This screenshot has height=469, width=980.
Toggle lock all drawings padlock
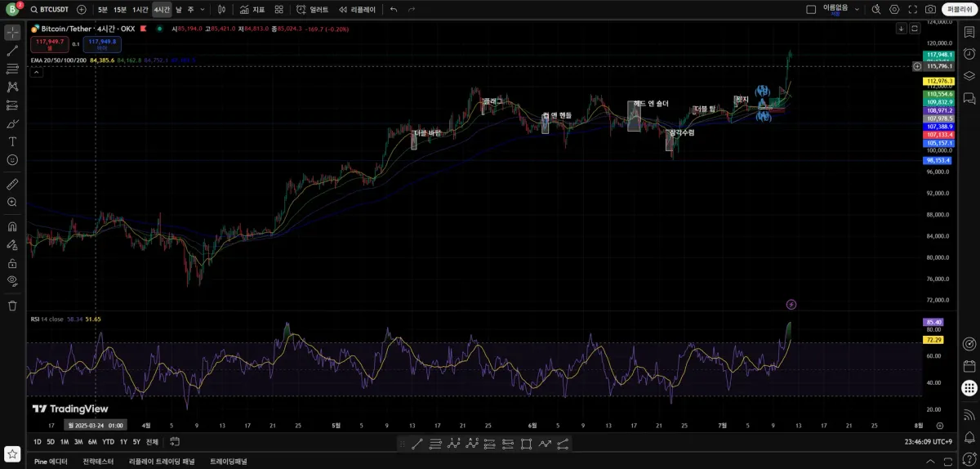pyautogui.click(x=12, y=263)
